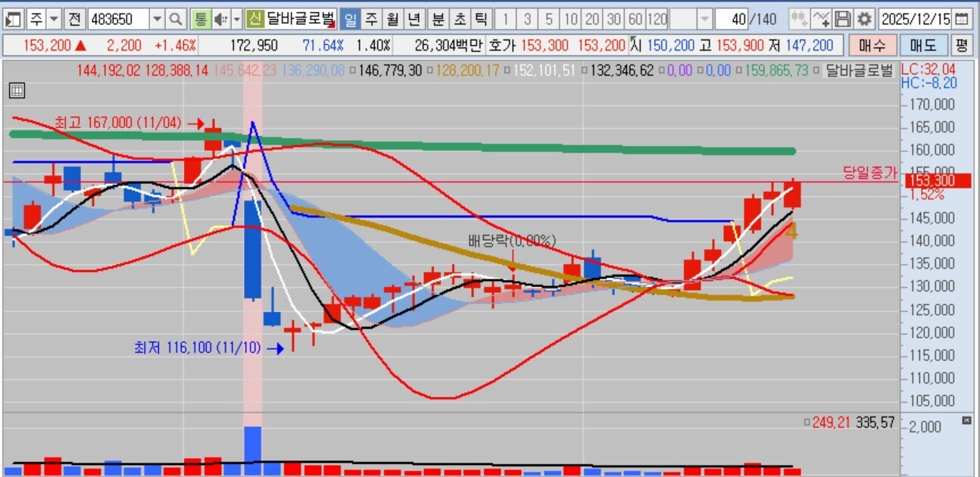Click the stock search magnifier icon
Image resolution: width=980 pixels, height=477 pixels.
point(176,19)
